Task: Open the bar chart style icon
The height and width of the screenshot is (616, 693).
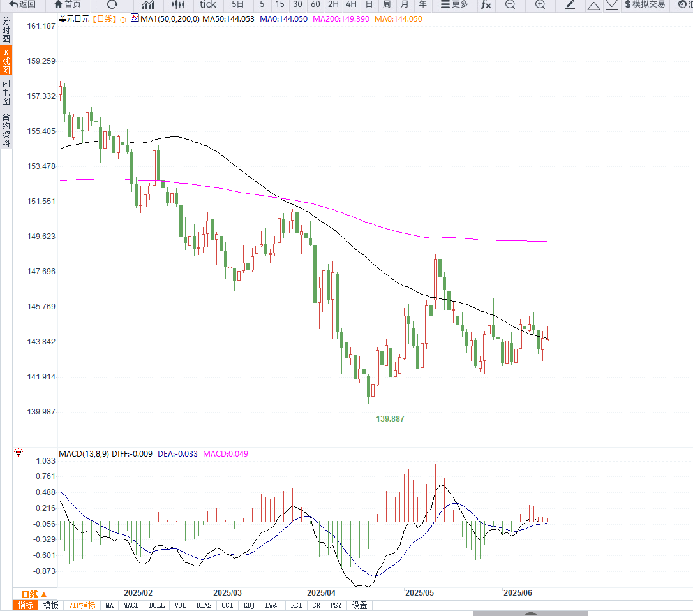Action: tap(148, 5)
